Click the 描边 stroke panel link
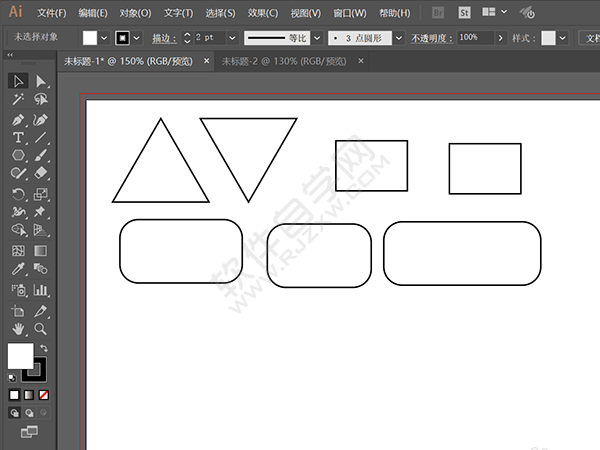This screenshot has width=600, height=450. pyautogui.click(x=164, y=37)
